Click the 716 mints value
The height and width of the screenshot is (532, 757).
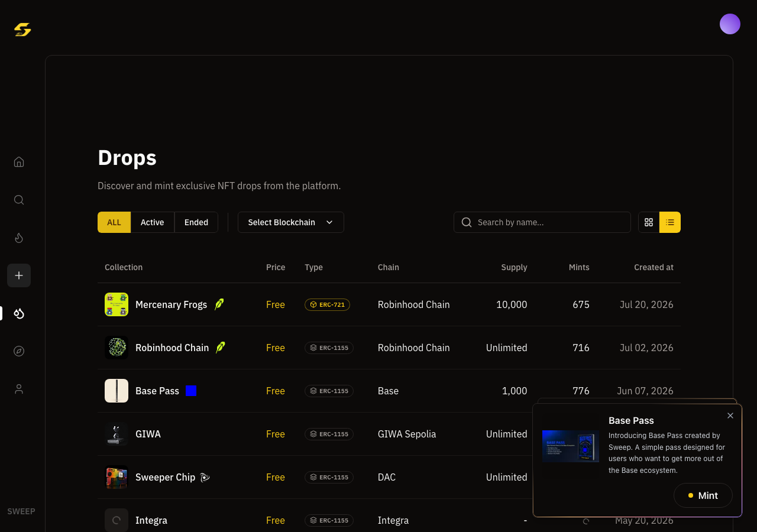[x=581, y=348]
